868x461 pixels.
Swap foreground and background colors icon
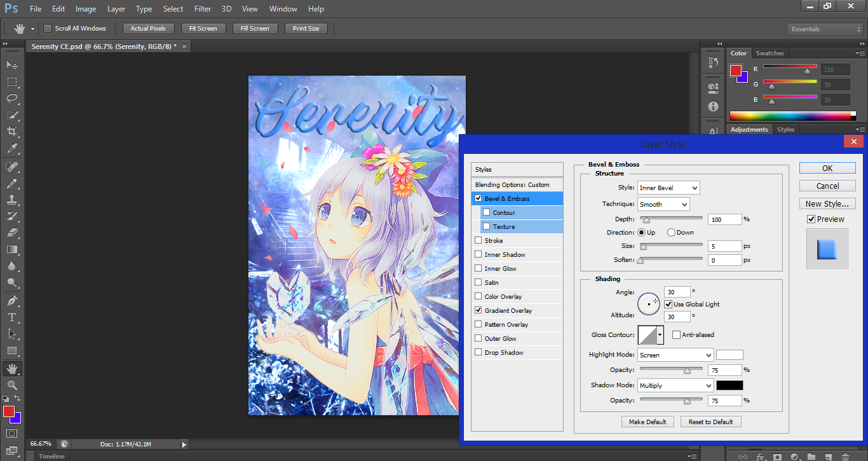(18, 399)
